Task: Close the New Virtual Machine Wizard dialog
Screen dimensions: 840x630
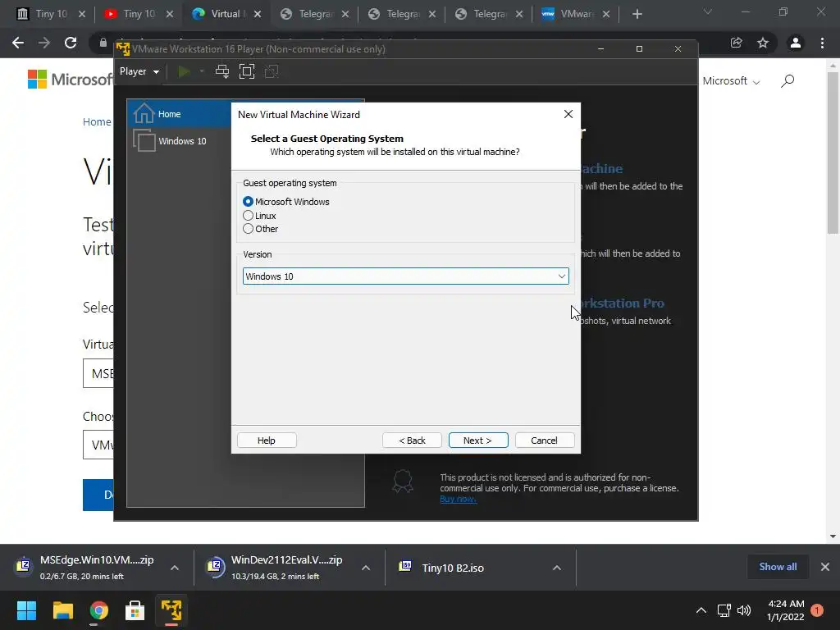Action: [568, 114]
